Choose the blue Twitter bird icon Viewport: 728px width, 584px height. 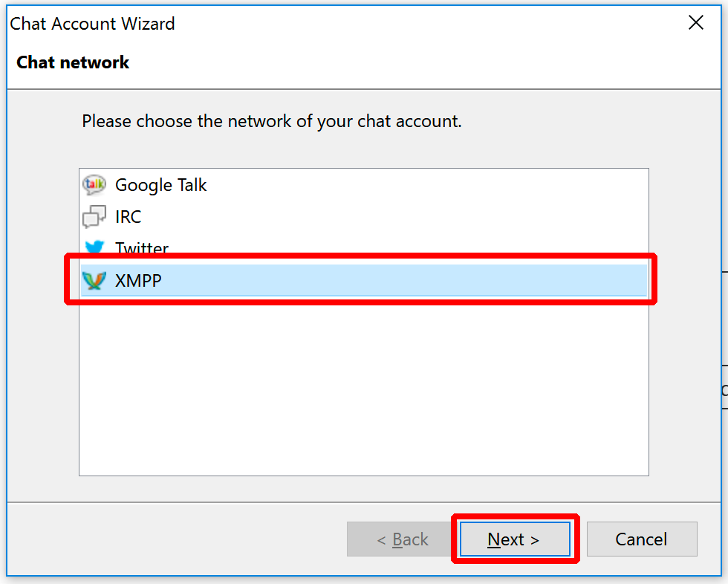pyautogui.click(x=95, y=247)
